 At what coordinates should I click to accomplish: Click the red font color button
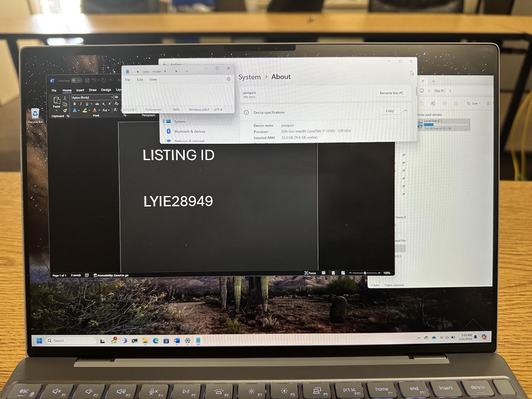coord(95,110)
